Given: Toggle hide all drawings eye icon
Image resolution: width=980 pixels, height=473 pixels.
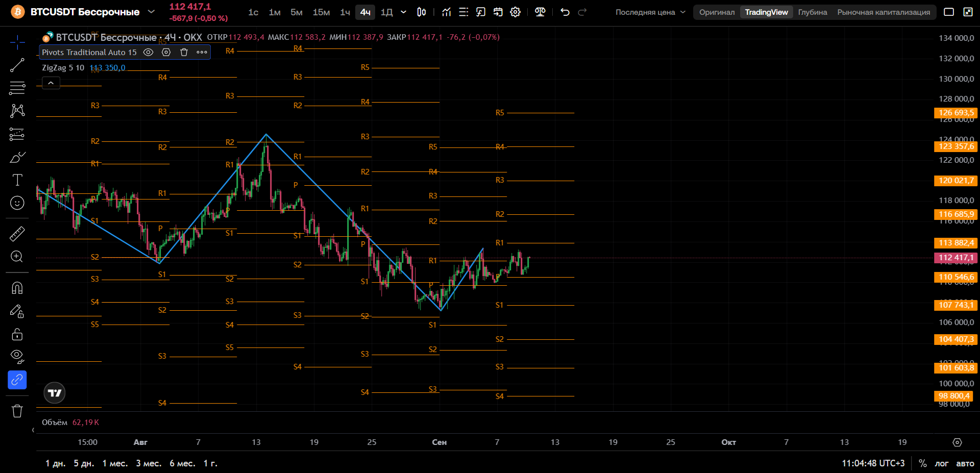Looking at the screenshot, I should point(17,357).
